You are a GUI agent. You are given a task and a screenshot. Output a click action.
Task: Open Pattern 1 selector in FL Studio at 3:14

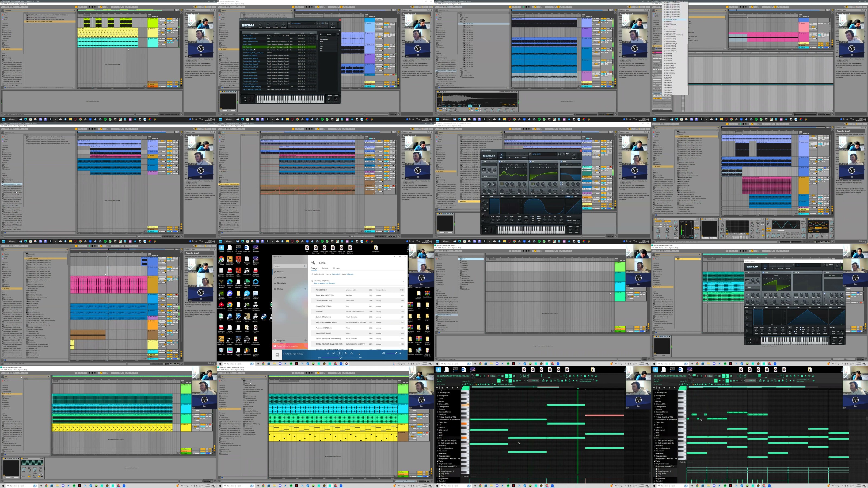pos(534,381)
